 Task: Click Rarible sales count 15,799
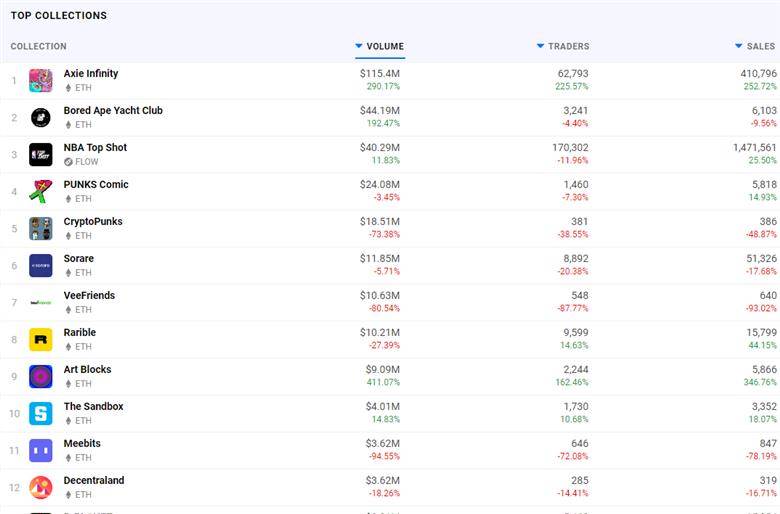coord(762,332)
